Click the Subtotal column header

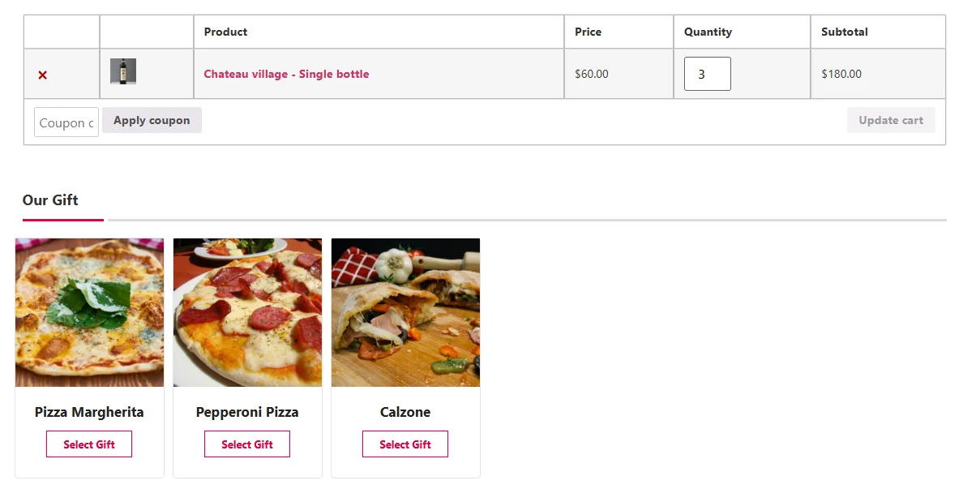(x=844, y=32)
